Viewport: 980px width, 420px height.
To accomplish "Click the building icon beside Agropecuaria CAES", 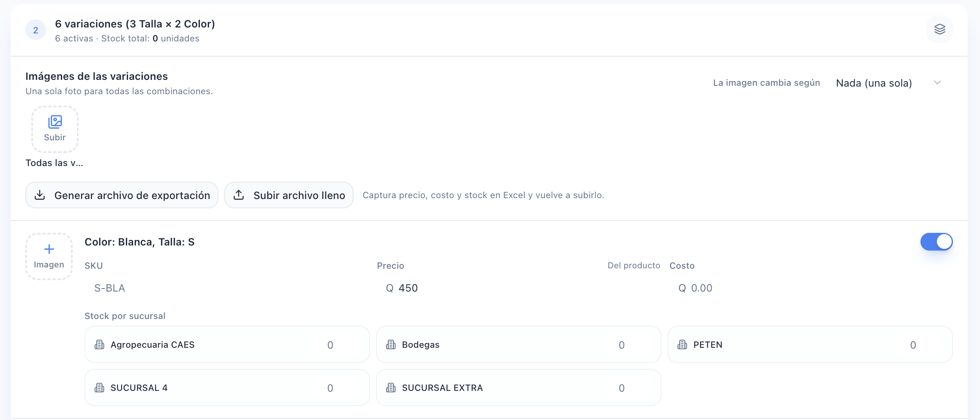I will coord(99,345).
